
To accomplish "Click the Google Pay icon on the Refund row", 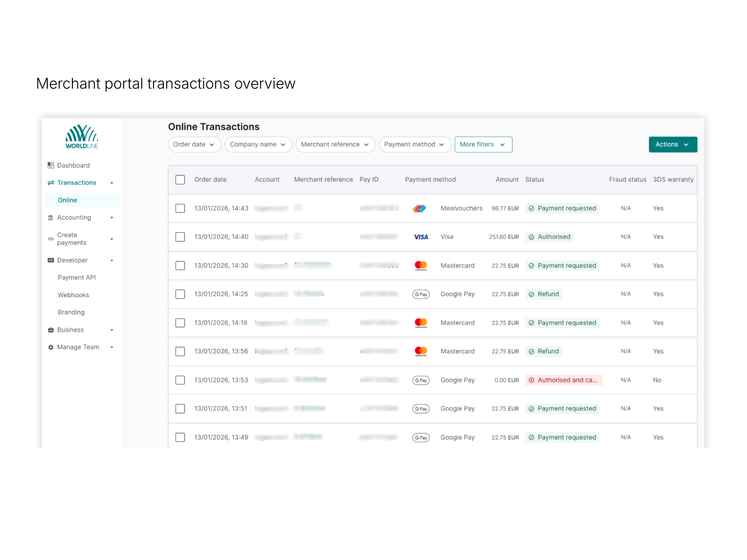I will 421,294.
